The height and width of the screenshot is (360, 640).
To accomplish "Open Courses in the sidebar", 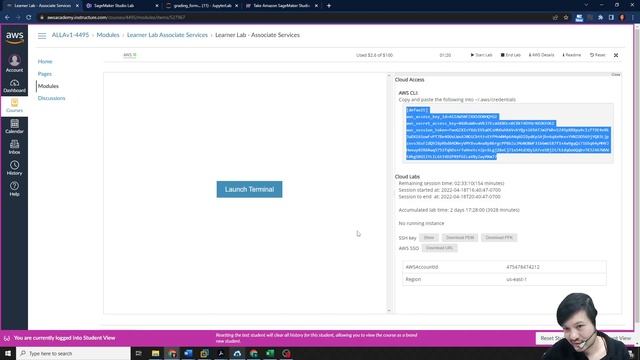I will [14, 106].
